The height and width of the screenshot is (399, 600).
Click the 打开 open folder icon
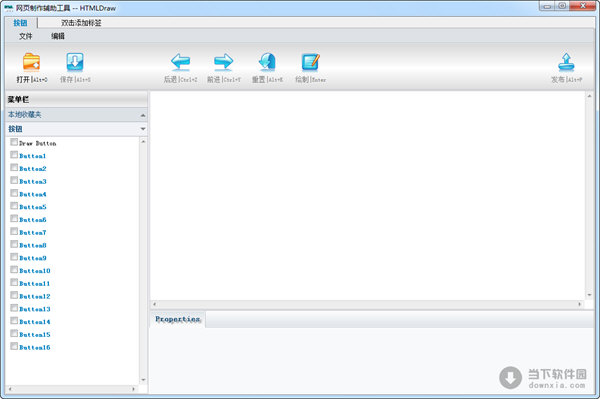(31, 62)
